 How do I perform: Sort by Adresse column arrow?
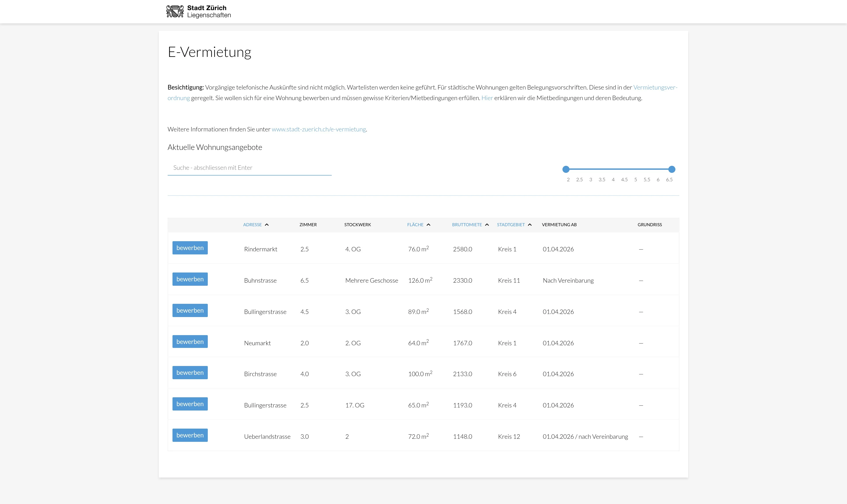pyautogui.click(x=267, y=225)
